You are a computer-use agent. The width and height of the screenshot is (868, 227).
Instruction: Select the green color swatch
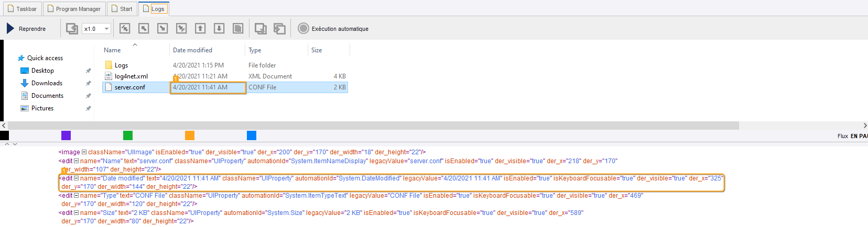coord(128,135)
